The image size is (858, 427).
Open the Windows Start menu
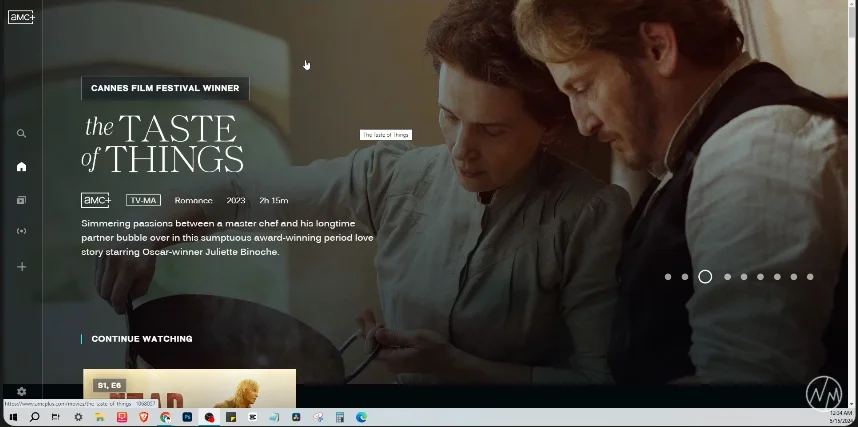coord(13,417)
